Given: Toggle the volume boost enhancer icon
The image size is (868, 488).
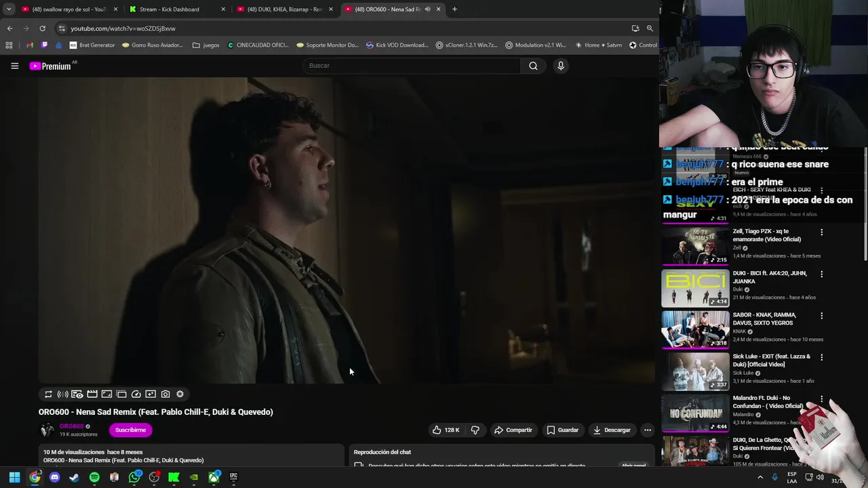Looking at the screenshot, I should pyautogui.click(x=62, y=394).
